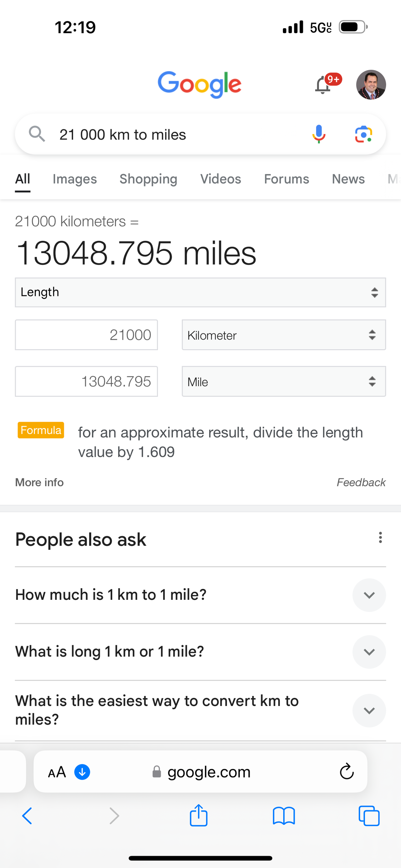Expand "What is long 1 km or 1 mile?"
The width and height of the screenshot is (401, 868).
pos(369,652)
